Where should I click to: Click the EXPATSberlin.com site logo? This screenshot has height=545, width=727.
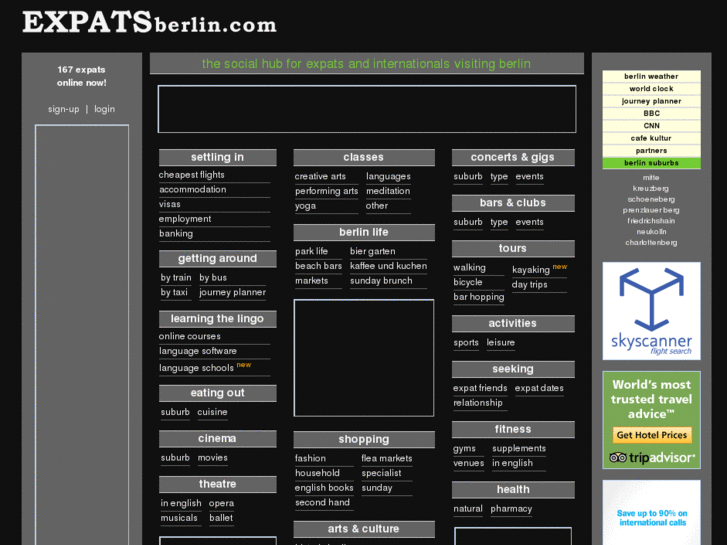[149, 22]
